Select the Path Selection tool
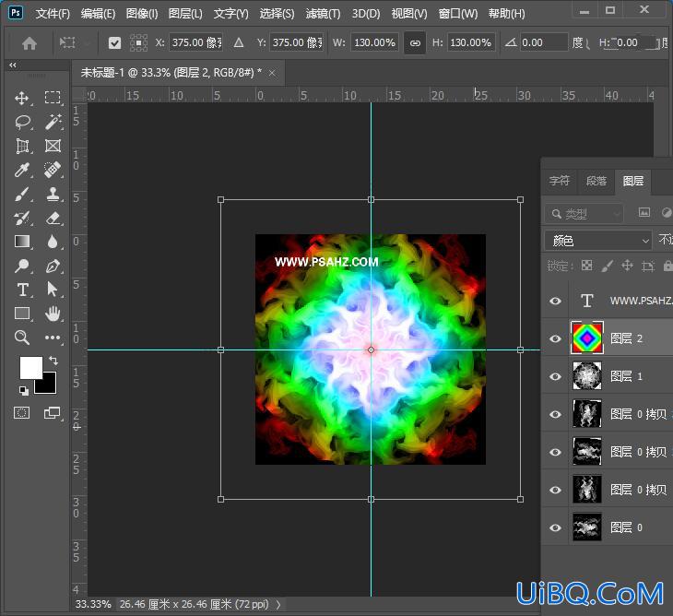The height and width of the screenshot is (616, 673). point(53,290)
